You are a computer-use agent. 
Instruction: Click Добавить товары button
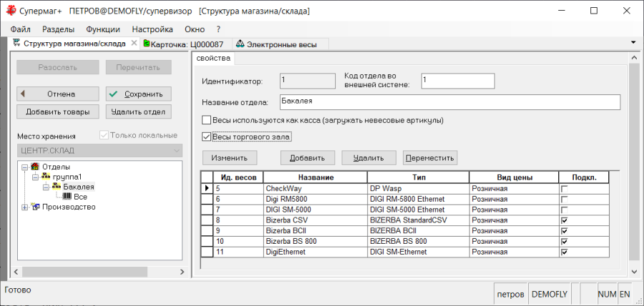point(58,112)
